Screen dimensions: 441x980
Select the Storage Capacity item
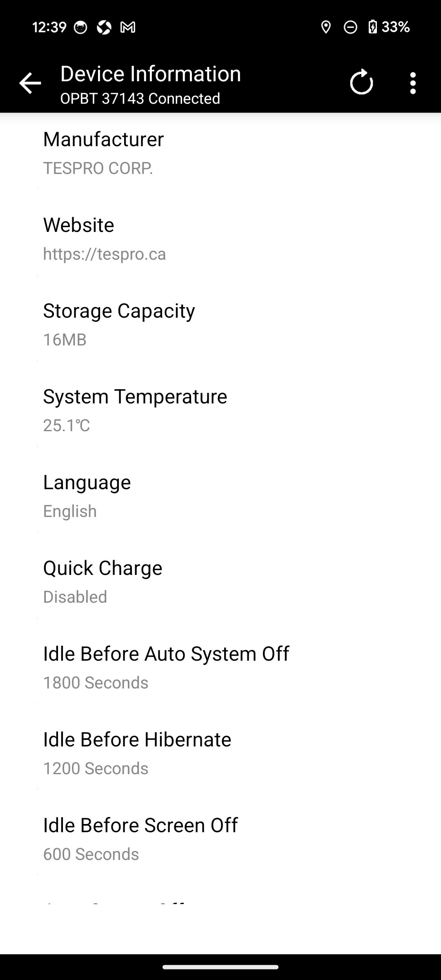click(x=220, y=325)
